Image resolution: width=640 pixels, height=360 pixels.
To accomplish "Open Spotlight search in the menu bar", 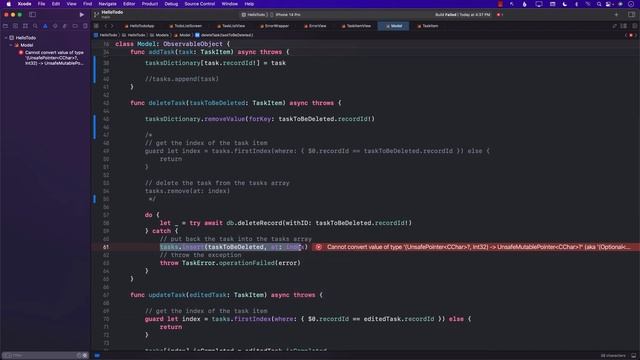I will tap(599, 4).
